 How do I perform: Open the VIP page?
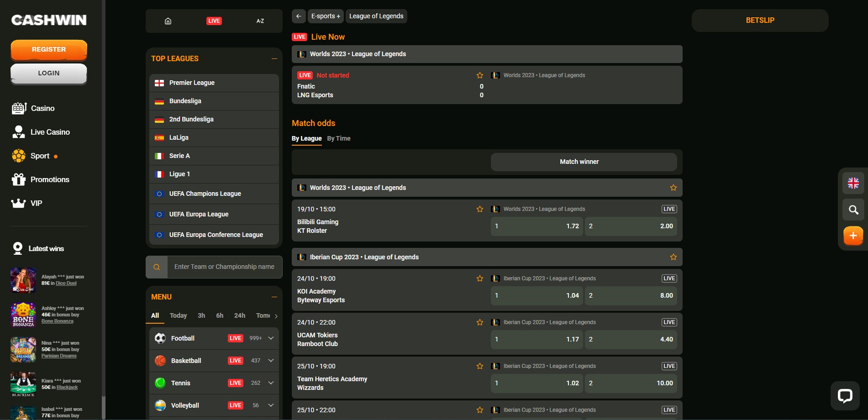26,203
